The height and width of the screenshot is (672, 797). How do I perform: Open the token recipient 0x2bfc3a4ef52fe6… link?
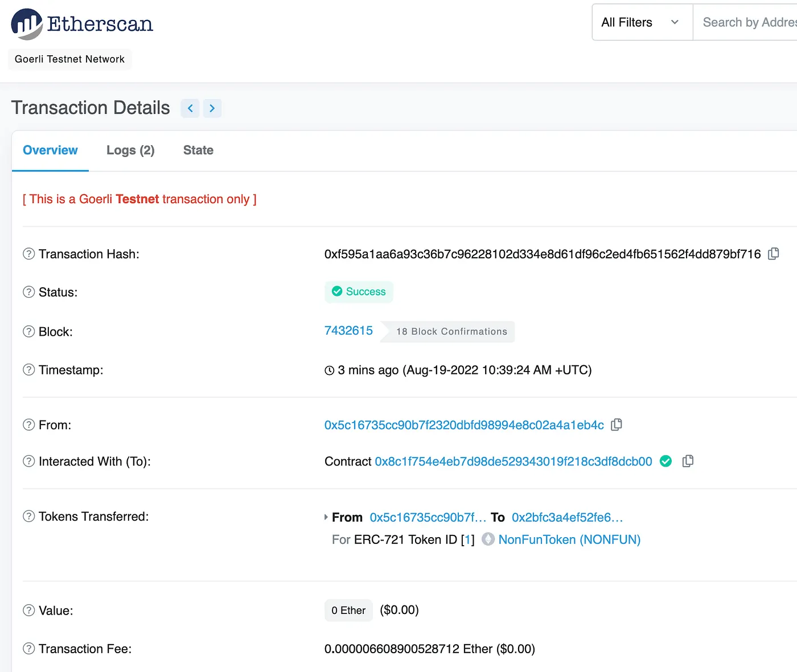click(568, 517)
